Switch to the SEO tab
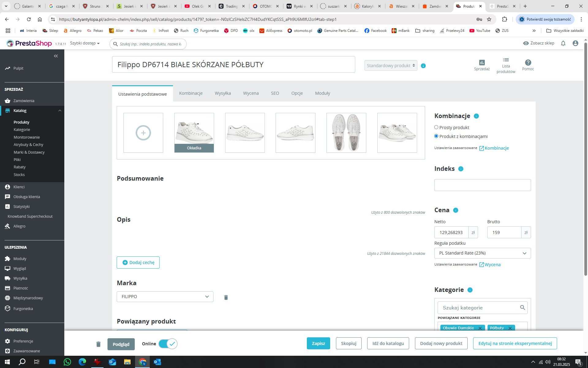The image size is (588, 368). (275, 93)
